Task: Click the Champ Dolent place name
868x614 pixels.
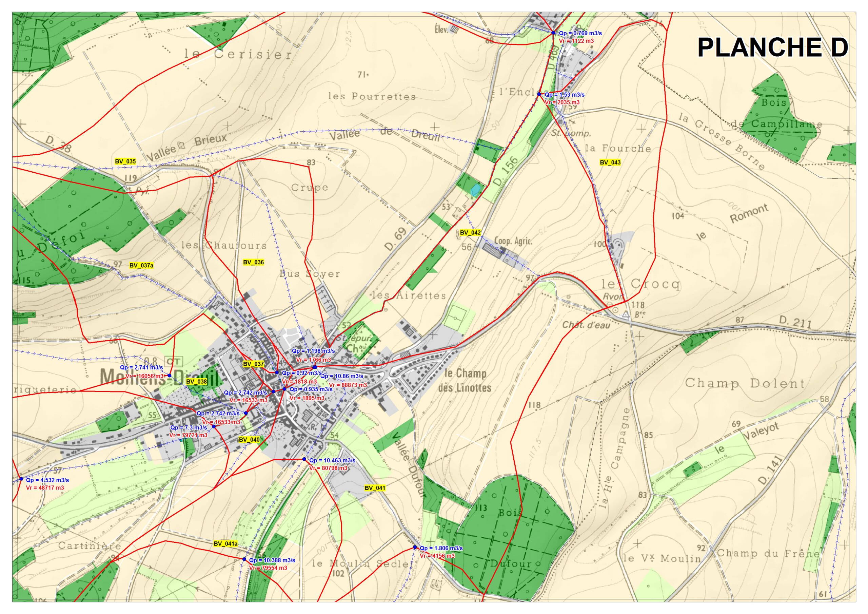Action: pyautogui.click(x=745, y=383)
